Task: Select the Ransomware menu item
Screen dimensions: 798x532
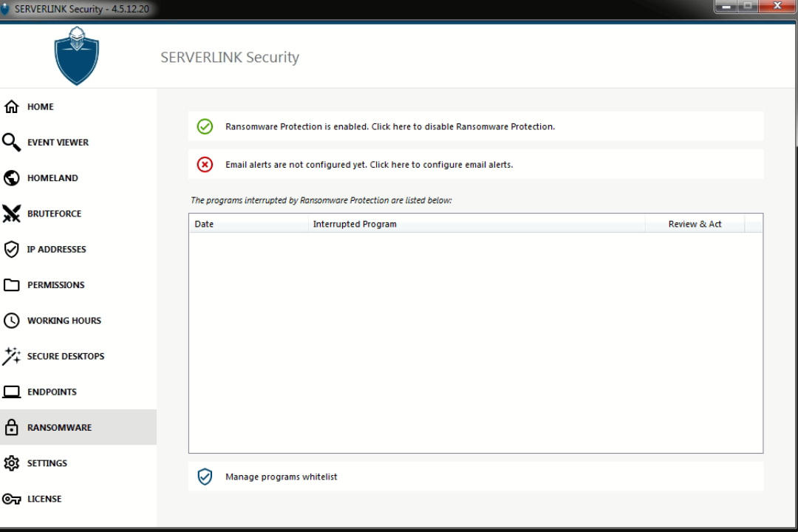Action: coord(59,428)
